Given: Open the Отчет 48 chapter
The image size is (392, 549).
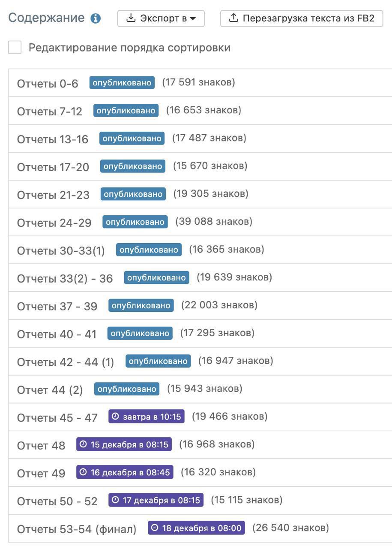Looking at the screenshot, I should click(x=41, y=446).
